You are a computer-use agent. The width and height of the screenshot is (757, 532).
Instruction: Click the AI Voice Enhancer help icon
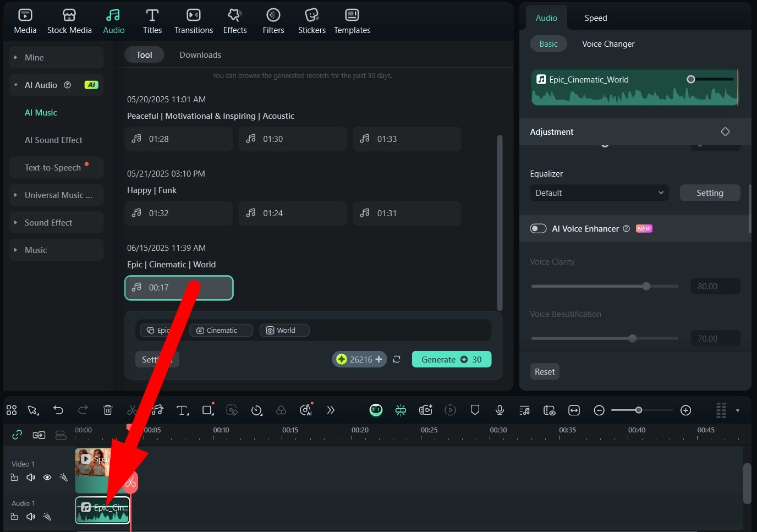[626, 228]
